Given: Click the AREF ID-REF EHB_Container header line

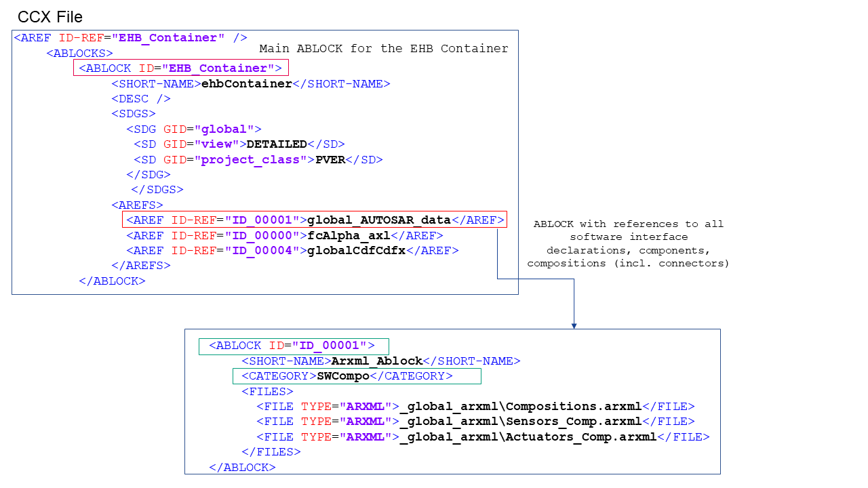Looking at the screenshot, I should (x=129, y=38).
